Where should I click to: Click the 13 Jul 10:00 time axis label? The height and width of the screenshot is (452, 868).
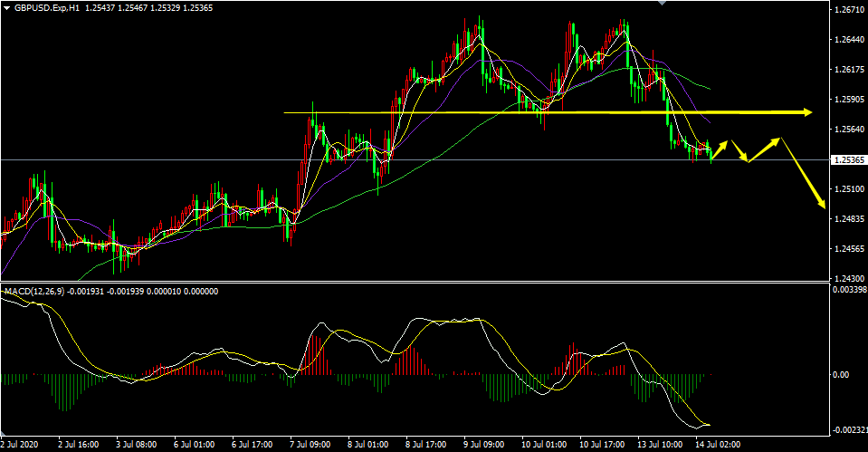click(660, 444)
